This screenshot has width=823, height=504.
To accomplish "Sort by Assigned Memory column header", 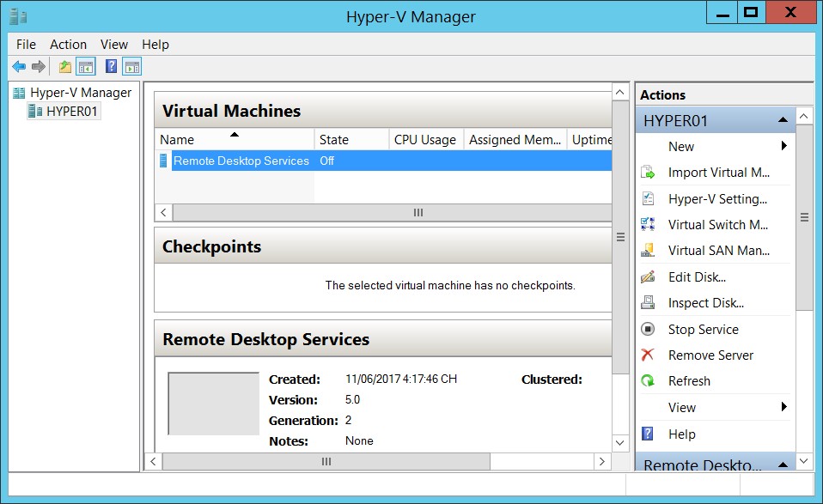I will [x=515, y=139].
